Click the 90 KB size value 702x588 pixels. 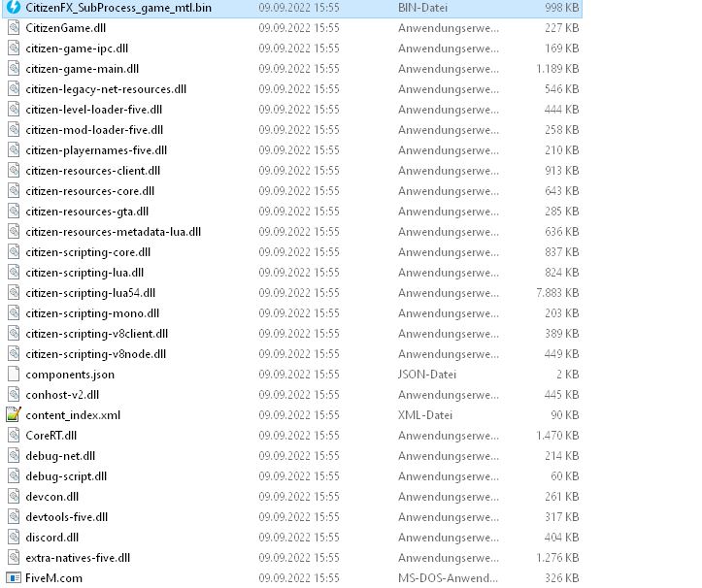[x=565, y=415]
